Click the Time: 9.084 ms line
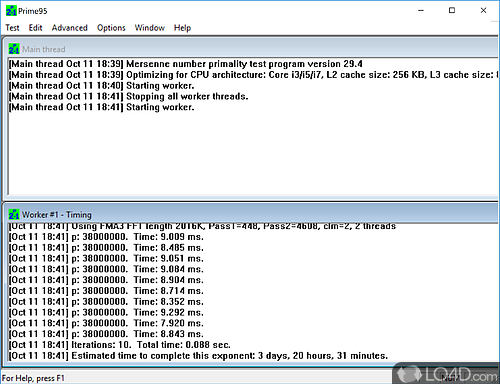The image size is (500, 384). tap(106, 269)
